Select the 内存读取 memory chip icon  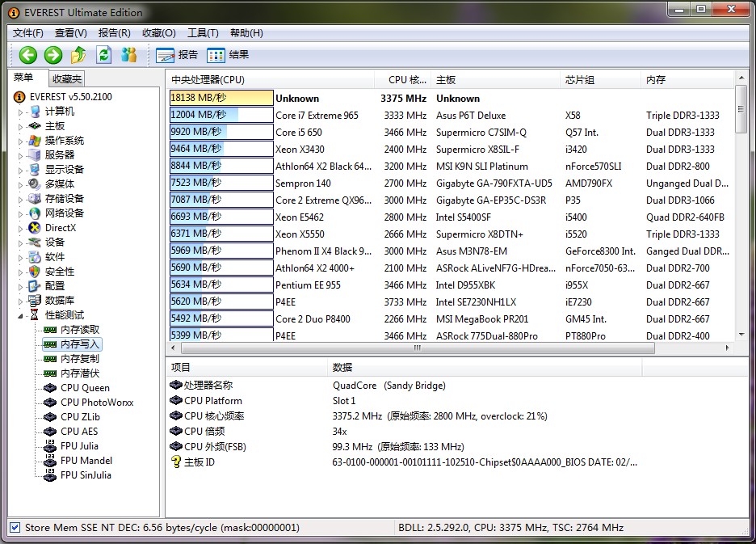pyautogui.click(x=50, y=330)
